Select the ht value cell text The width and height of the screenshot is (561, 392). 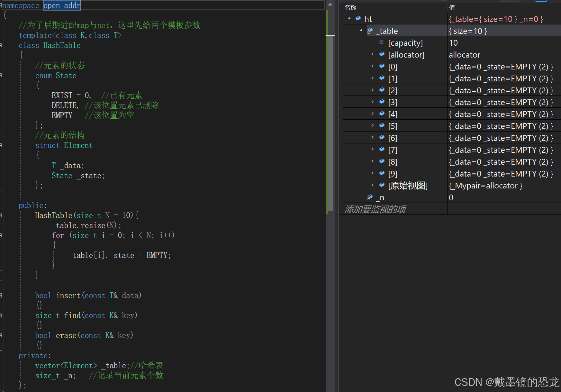496,19
